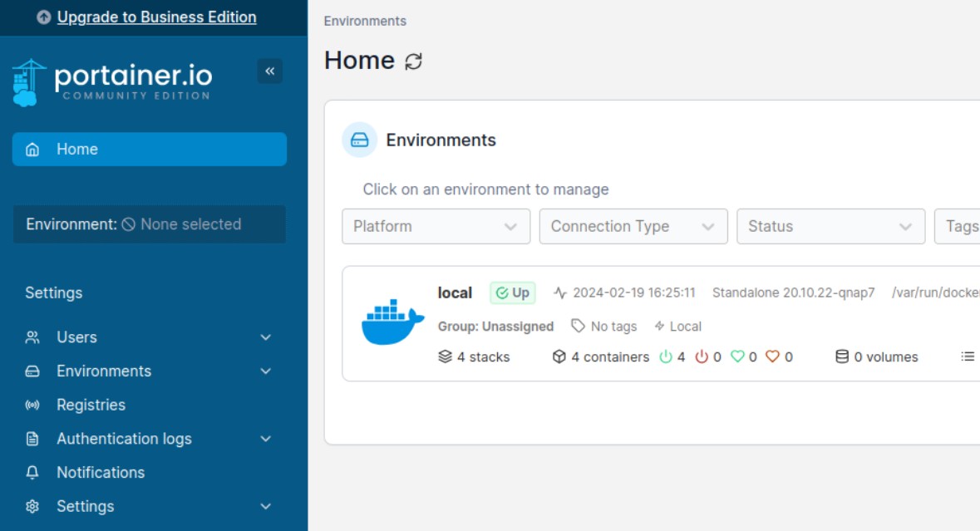The height and width of the screenshot is (531, 980).
Task: Select the Users icon in the sidebar
Action: [32, 337]
